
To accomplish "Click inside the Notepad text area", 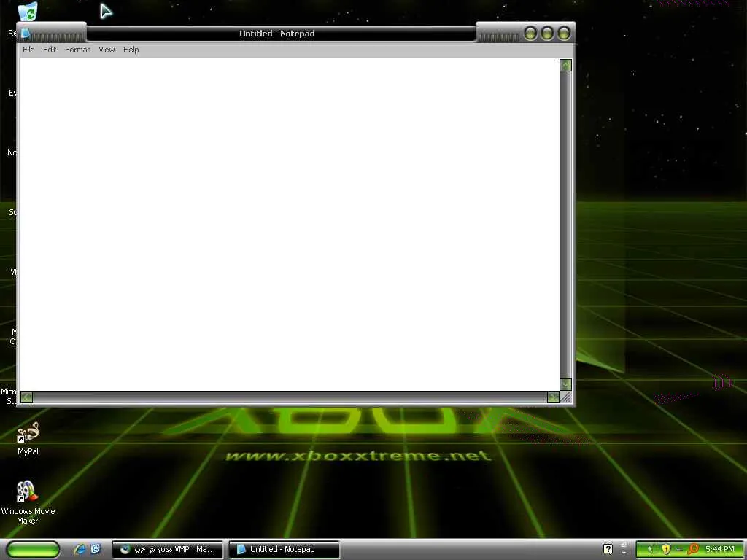I will point(289,225).
